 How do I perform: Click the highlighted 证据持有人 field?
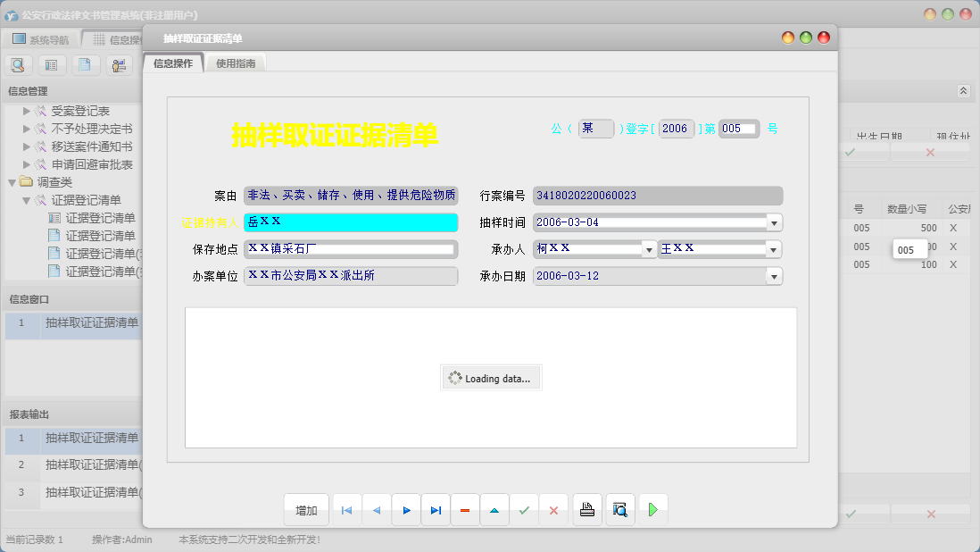pyautogui.click(x=351, y=222)
